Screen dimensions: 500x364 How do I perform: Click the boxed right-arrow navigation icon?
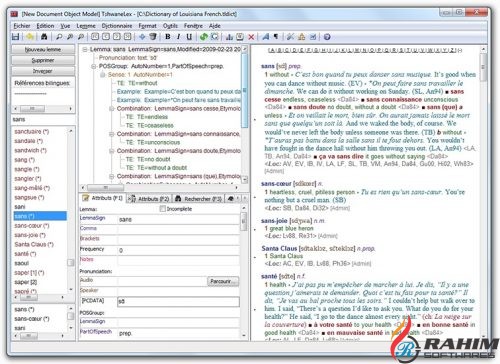(x=117, y=37)
